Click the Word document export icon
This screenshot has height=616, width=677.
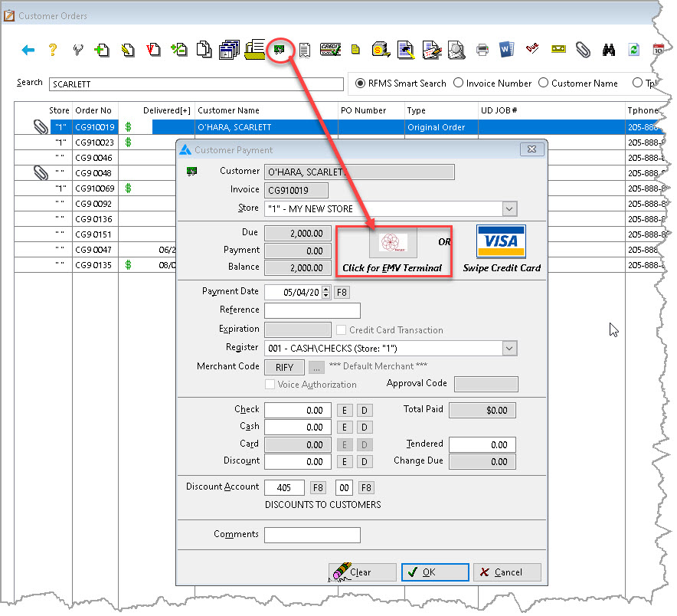506,51
